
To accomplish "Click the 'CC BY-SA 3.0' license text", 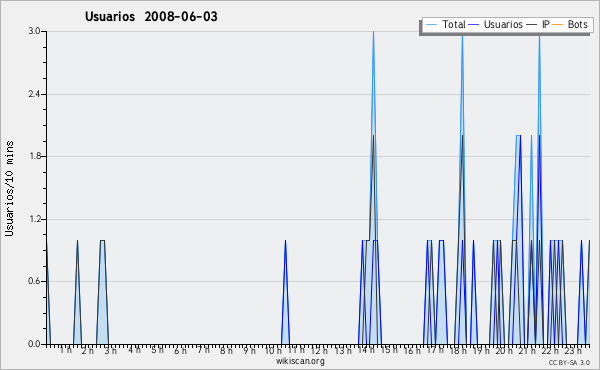I will (569, 362).
